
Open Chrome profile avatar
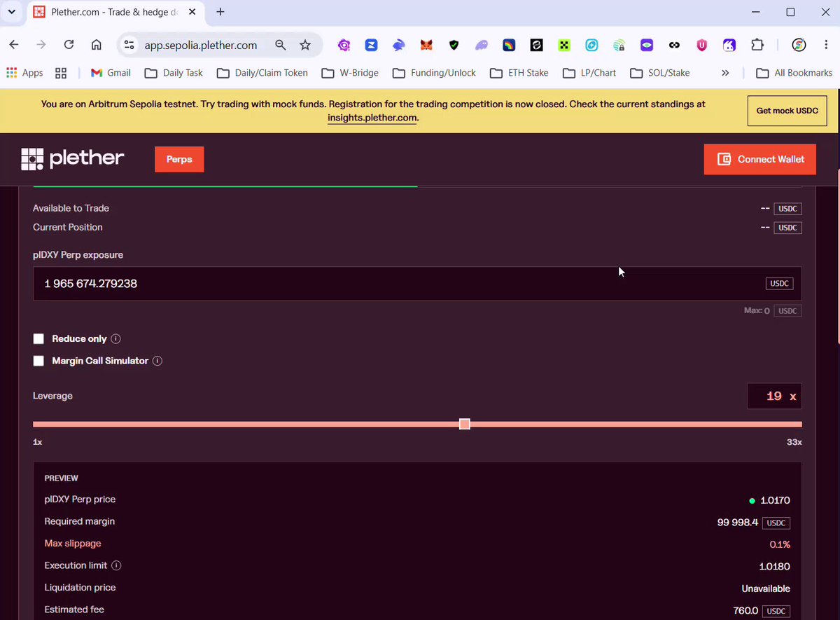799,45
